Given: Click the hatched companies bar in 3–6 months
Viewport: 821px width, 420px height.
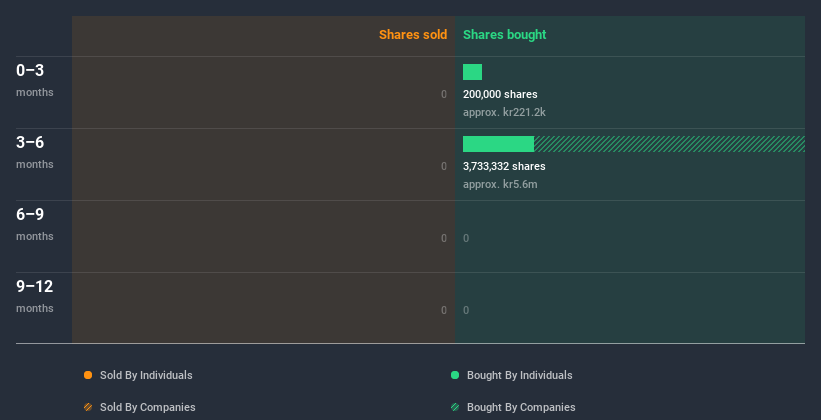Looking at the screenshot, I should pyautogui.click(x=669, y=144).
